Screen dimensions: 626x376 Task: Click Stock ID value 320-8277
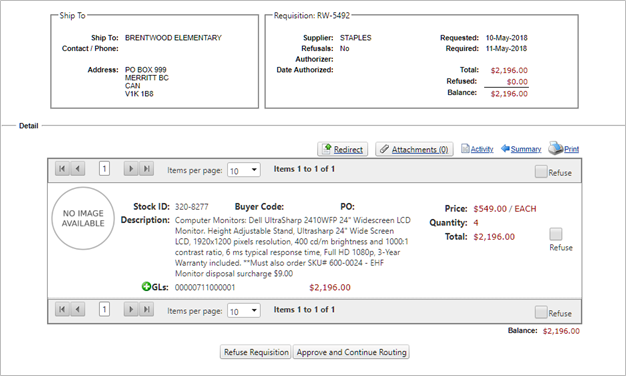click(x=192, y=207)
